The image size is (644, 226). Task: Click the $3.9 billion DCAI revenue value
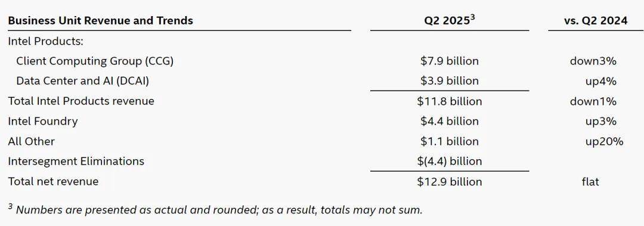click(x=450, y=81)
